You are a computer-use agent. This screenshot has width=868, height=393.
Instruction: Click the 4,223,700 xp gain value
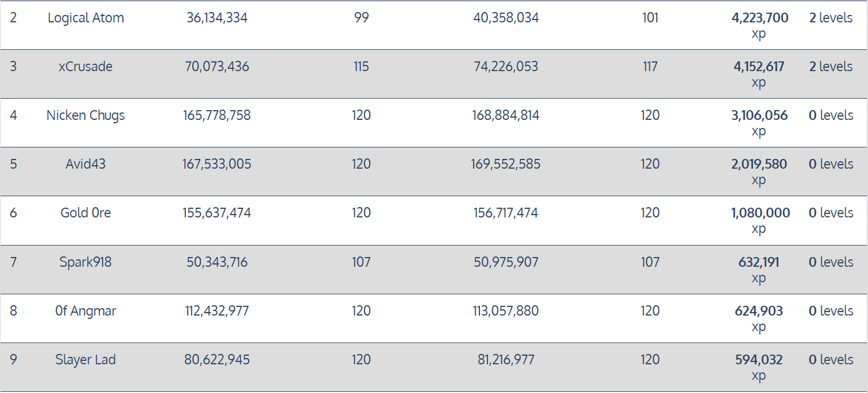coord(759,18)
